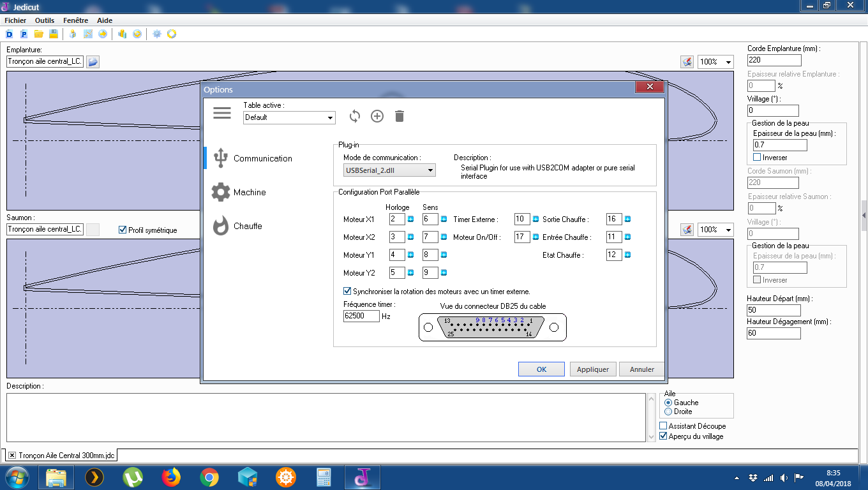Browse for the Emplanture profile file
The image size is (868, 490).
tap(93, 61)
